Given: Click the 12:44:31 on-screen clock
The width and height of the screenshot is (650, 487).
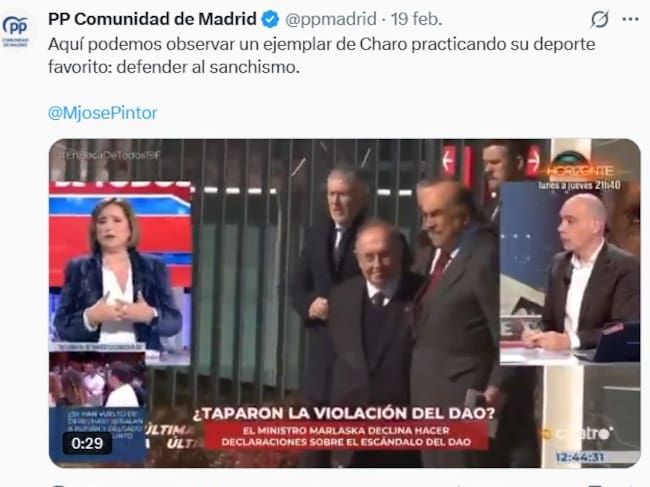Looking at the screenshot, I should [579, 457].
